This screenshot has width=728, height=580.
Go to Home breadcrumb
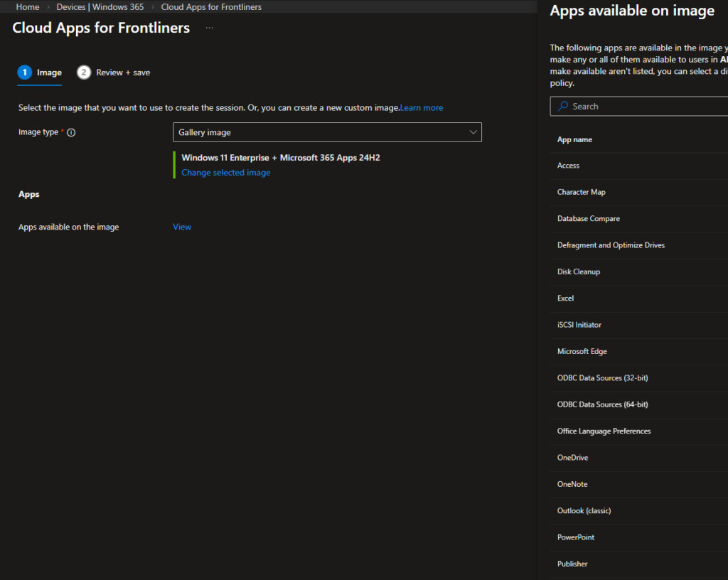click(28, 7)
